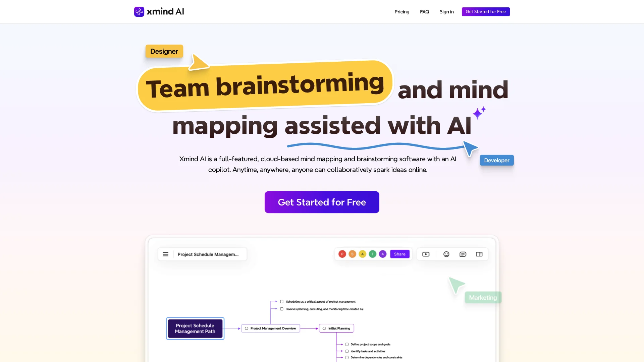Open the Pricing menu item
Viewport: 644px width, 362px height.
401,11
